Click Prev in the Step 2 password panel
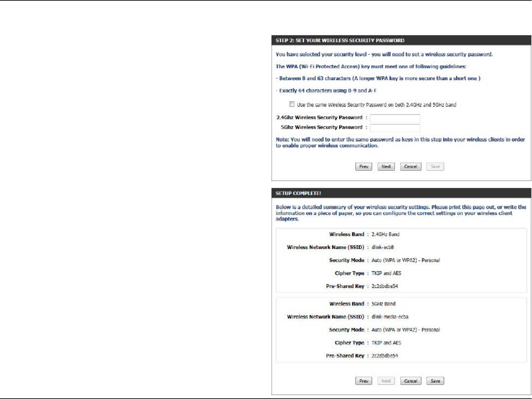Image resolution: width=532 pixels, height=399 pixels. coord(364,166)
